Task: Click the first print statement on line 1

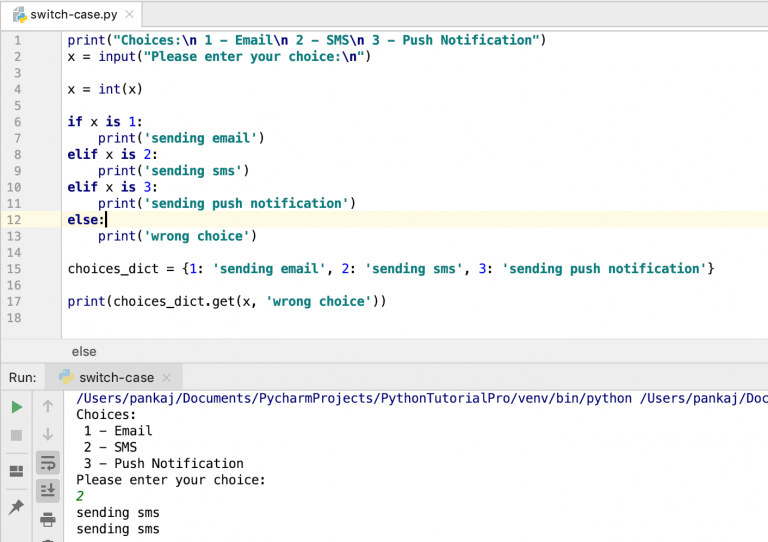Action: [x=307, y=40]
